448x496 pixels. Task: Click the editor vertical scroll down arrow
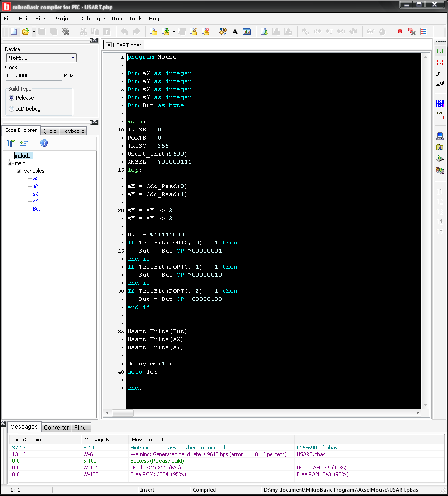point(426,405)
